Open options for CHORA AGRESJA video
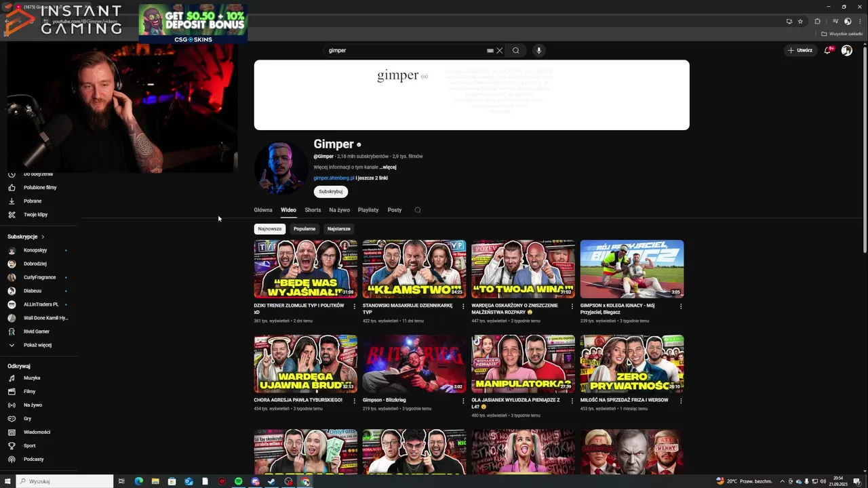This screenshot has height=488, width=868. 354,401
